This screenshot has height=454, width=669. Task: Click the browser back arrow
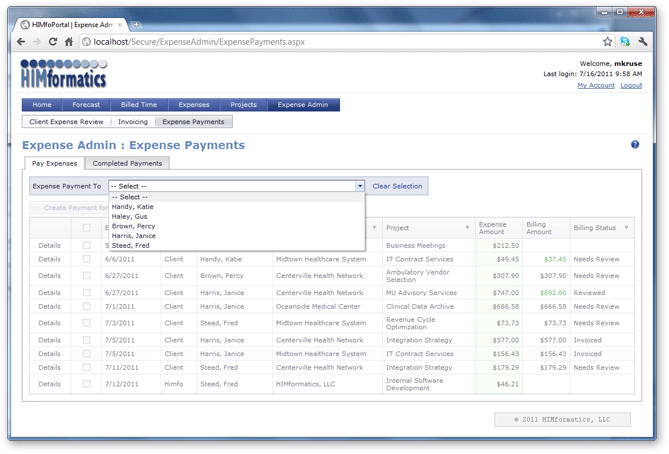(22, 42)
